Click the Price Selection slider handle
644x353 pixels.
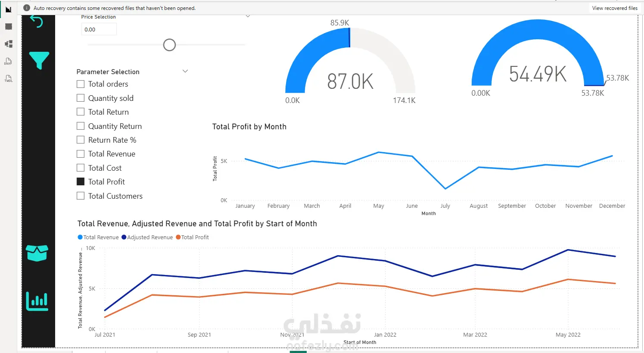[x=169, y=45]
